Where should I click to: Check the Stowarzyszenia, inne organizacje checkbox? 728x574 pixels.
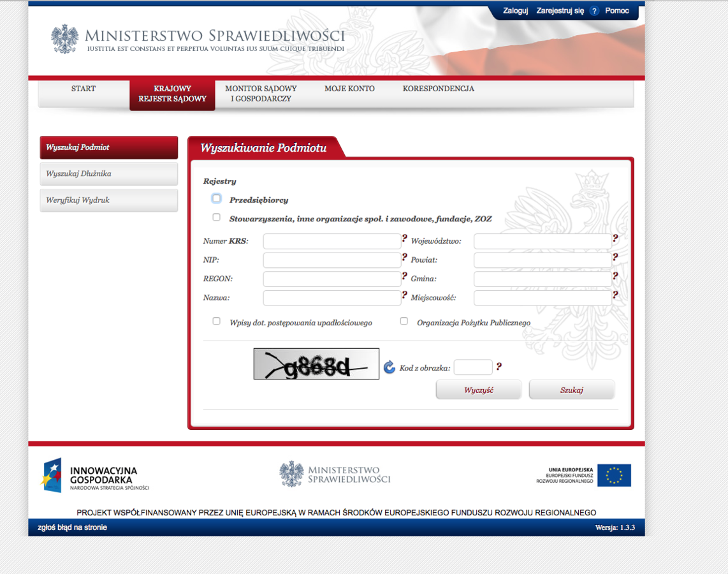point(217,217)
